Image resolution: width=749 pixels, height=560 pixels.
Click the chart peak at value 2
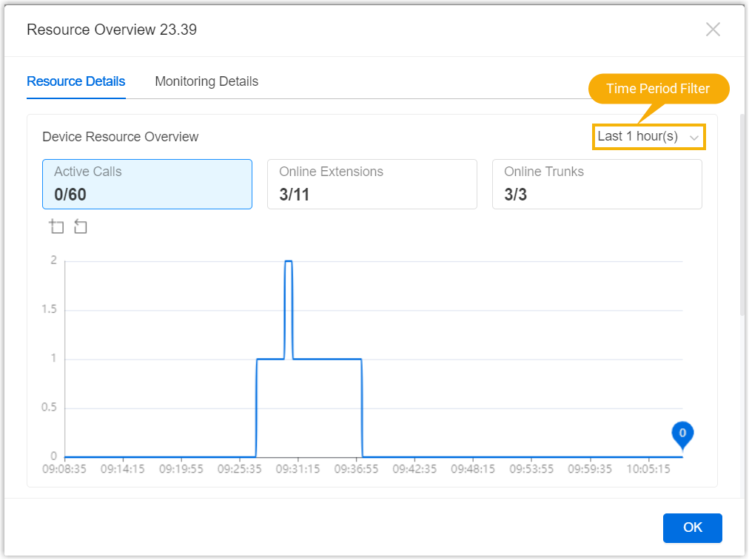tap(289, 261)
